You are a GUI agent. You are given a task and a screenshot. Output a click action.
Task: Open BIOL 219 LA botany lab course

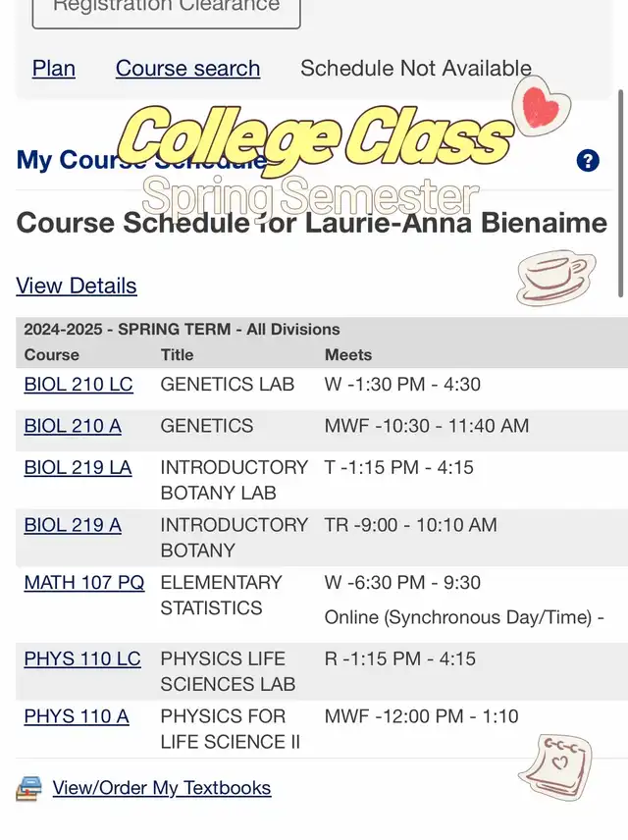tap(78, 468)
